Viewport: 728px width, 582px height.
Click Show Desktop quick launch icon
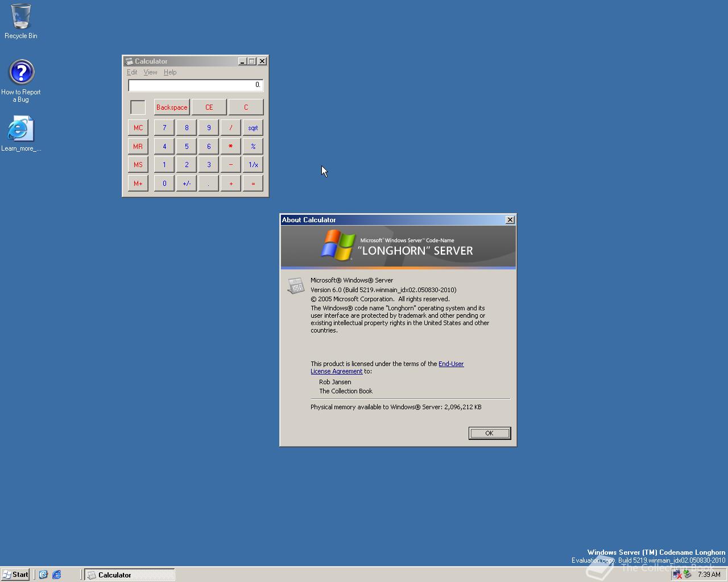click(x=43, y=575)
